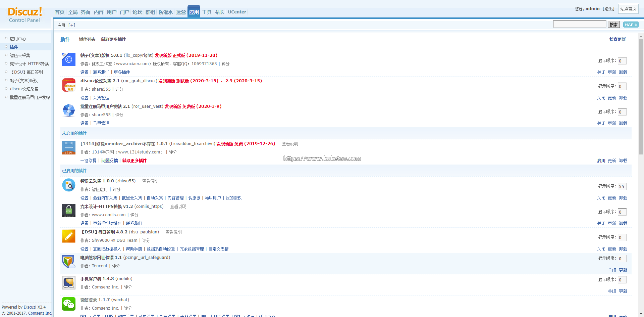The height and width of the screenshot is (317, 644).
Task: Open 克米设计-HTTPS转换 in the sidebar
Action: (x=30, y=64)
